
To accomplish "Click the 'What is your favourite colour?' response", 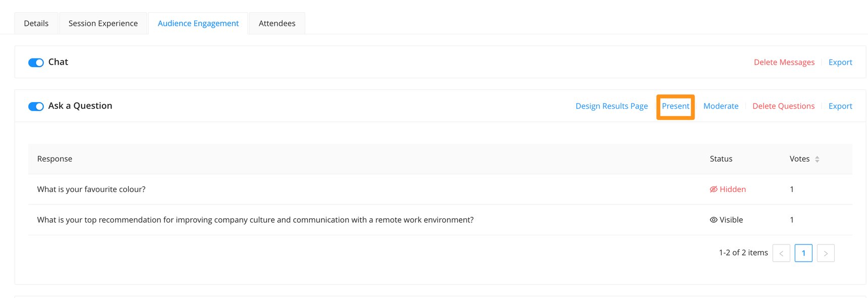I will click(x=91, y=189).
